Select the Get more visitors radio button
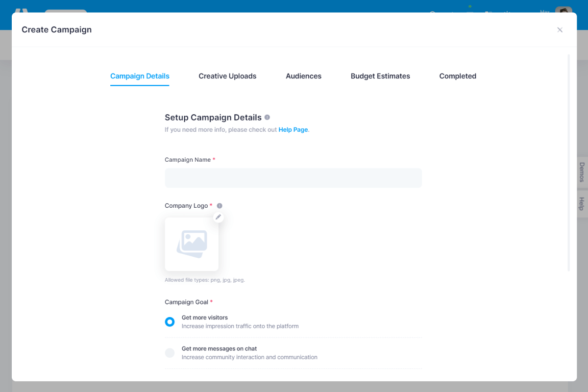The image size is (588, 392). pyautogui.click(x=170, y=322)
